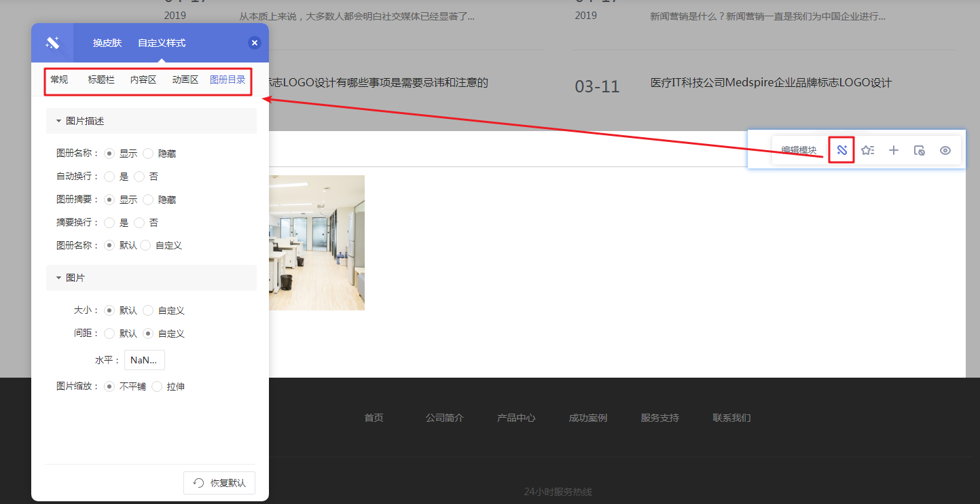Click the plus add icon in module toolbar
This screenshot has width=980, height=504.
[x=894, y=150]
